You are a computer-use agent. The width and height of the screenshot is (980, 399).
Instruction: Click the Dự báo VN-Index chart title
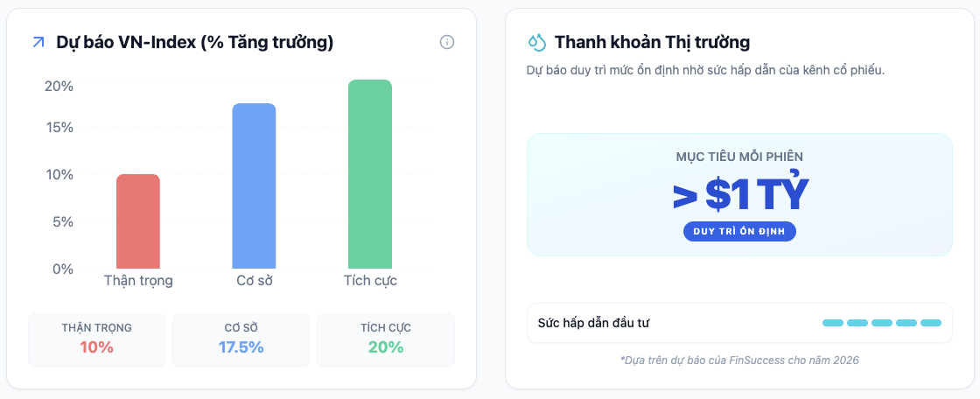coord(194,42)
